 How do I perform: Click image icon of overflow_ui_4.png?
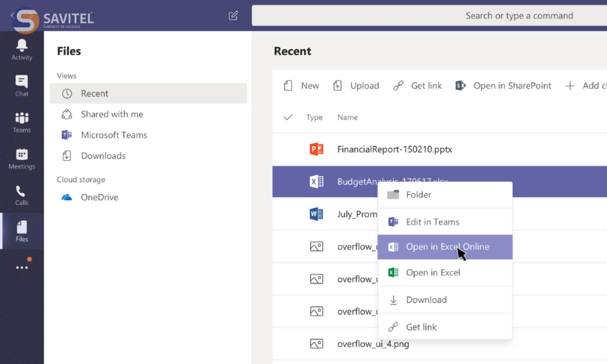tap(316, 343)
